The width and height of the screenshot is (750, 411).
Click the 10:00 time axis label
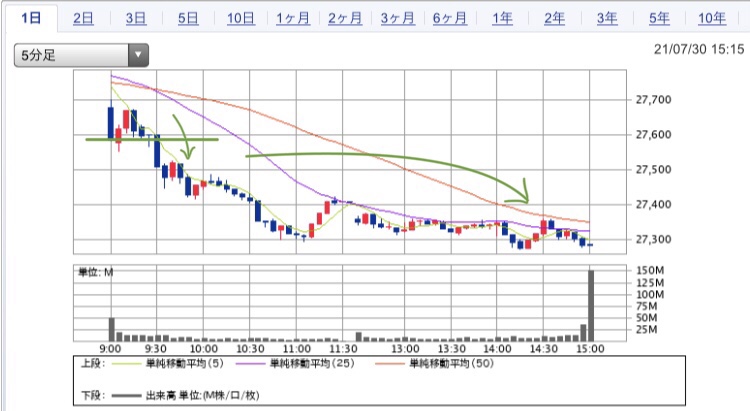(204, 349)
